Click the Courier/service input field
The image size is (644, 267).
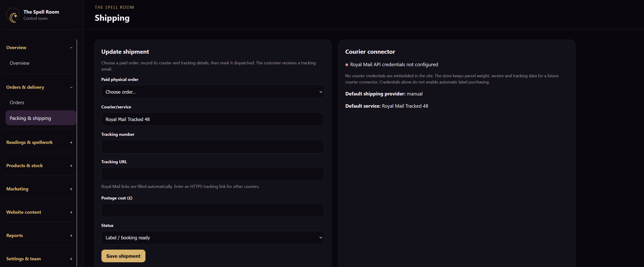tap(213, 119)
